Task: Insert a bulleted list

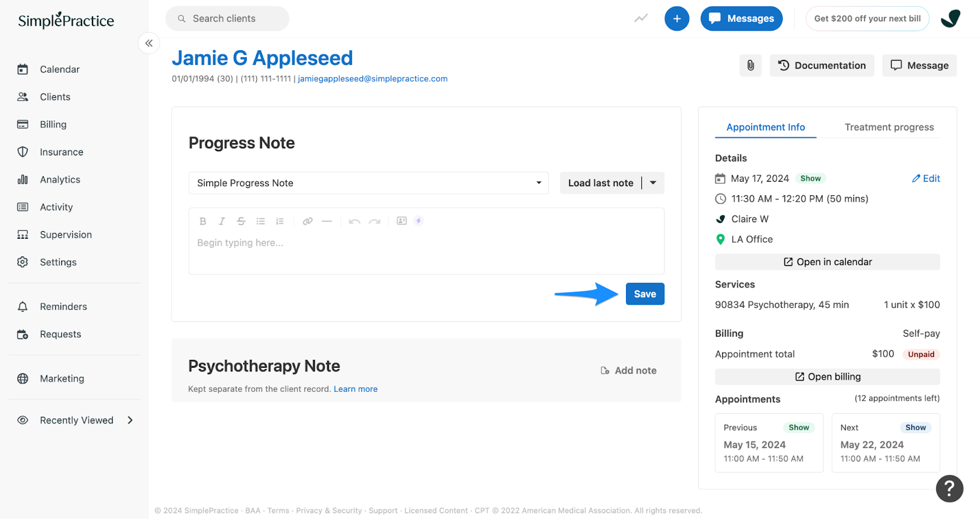Action: tap(260, 221)
